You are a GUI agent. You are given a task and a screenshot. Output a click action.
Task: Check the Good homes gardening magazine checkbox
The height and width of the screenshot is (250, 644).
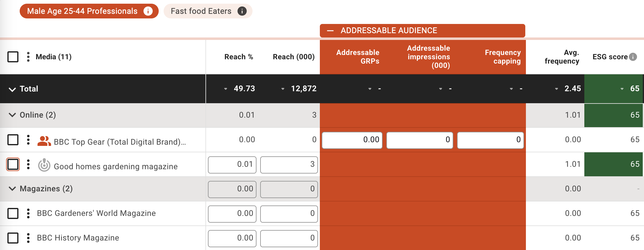(x=13, y=164)
